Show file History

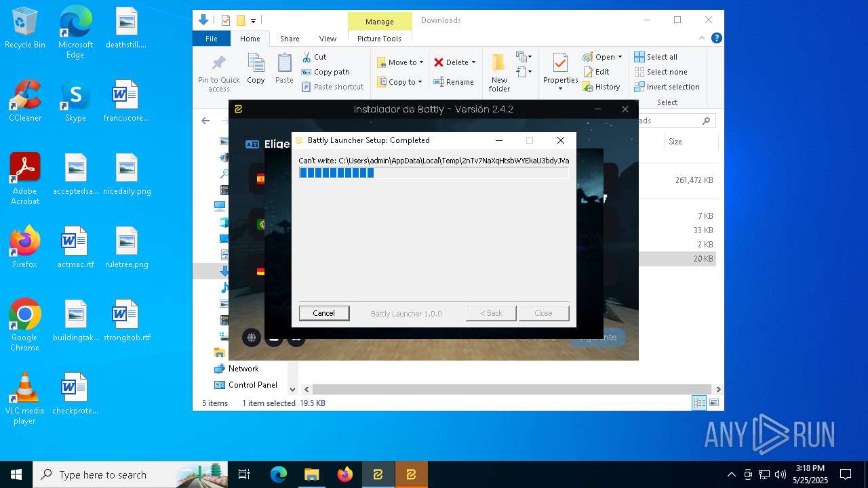pos(601,87)
